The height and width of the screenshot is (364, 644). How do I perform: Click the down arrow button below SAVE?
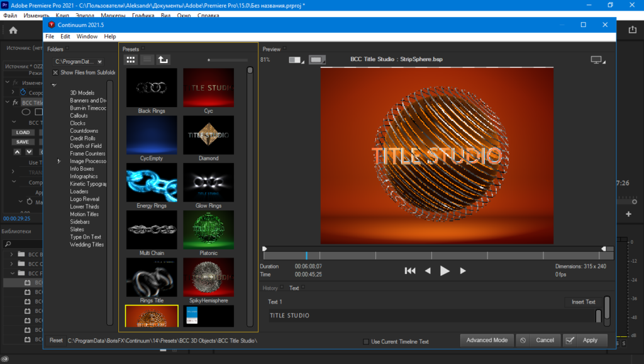coord(29,152)
